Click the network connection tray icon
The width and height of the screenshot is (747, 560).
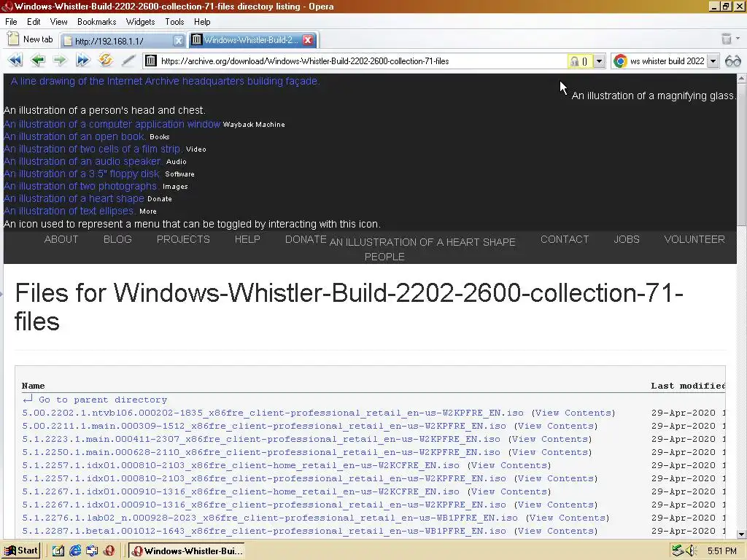(x=678, y=551)
